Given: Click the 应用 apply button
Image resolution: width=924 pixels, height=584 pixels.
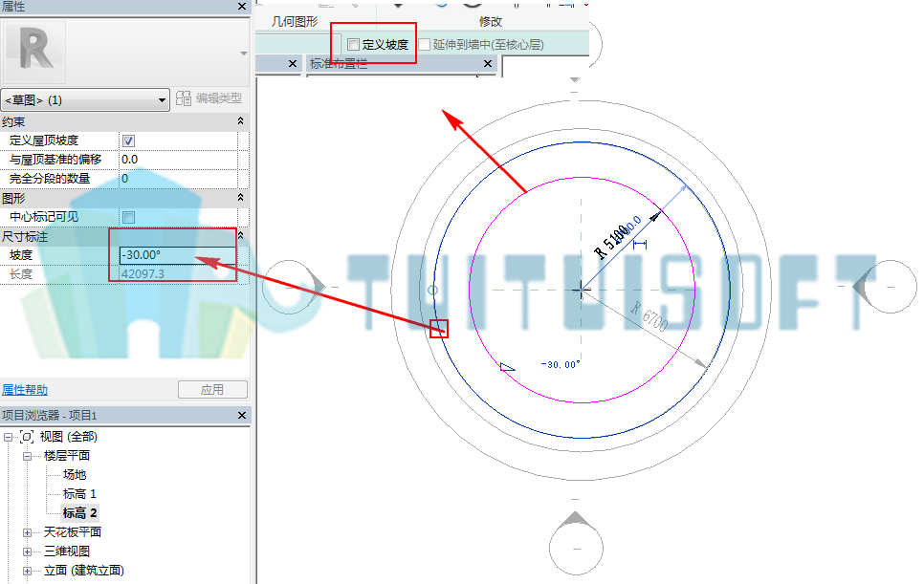Looking at the screenshot, I should pyautogui.click(x=212, y=390).
